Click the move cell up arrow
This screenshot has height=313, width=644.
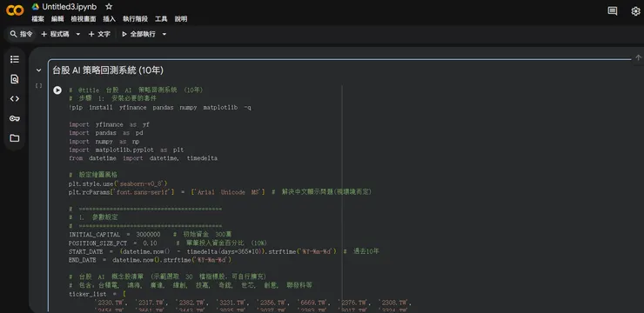[638, 58]
